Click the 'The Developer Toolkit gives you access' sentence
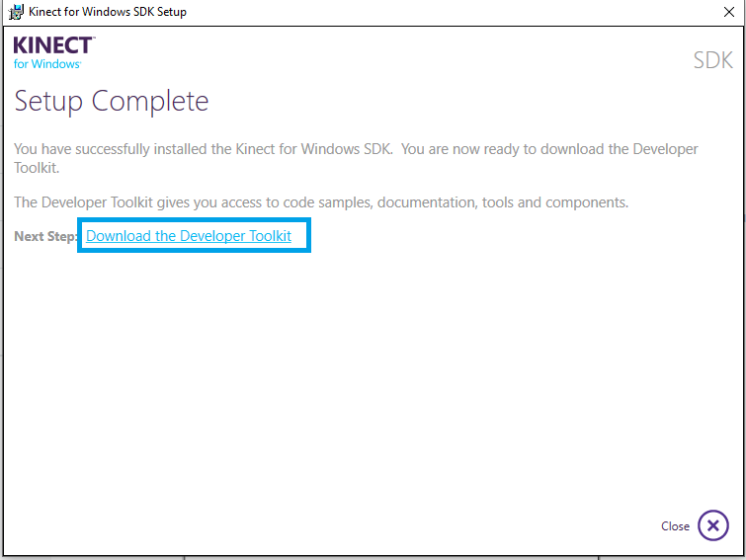The image size is (746, 560). [x=321, y=202]
